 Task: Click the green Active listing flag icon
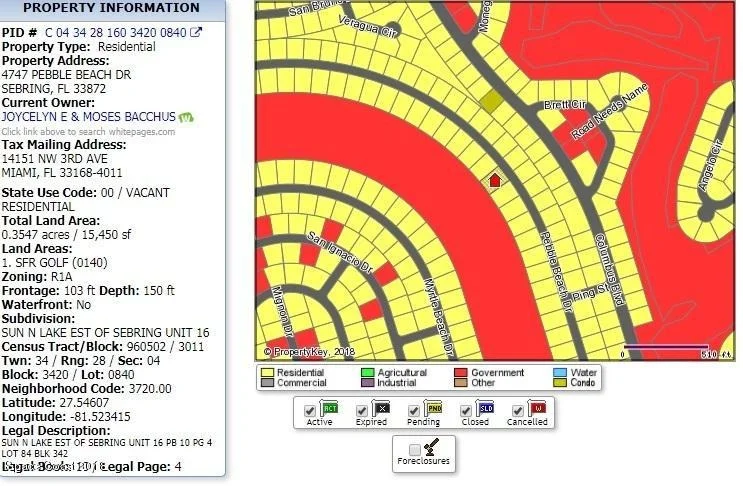point(329,408)
